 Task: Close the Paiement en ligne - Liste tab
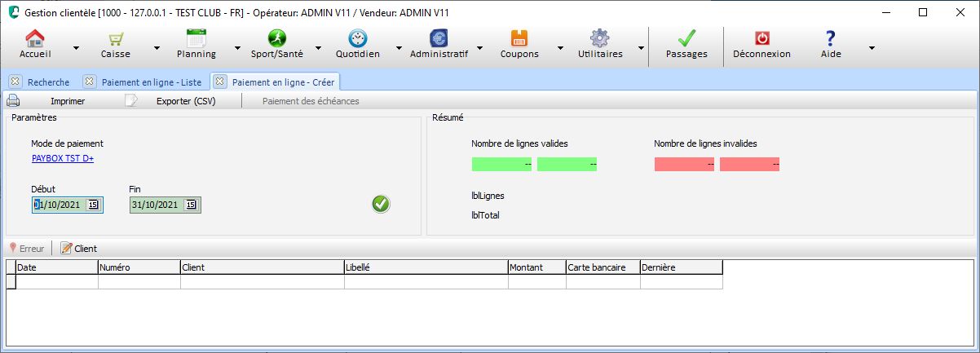90,82
